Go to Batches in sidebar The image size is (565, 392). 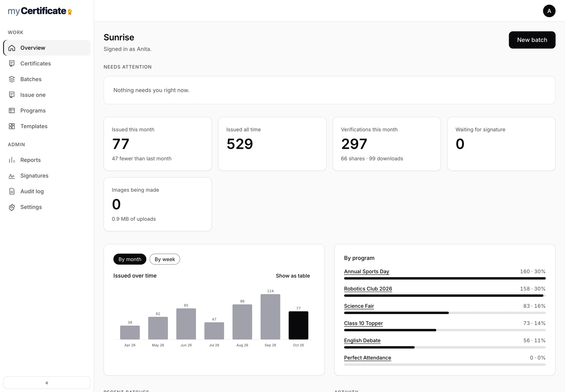(x=47, y=79)
